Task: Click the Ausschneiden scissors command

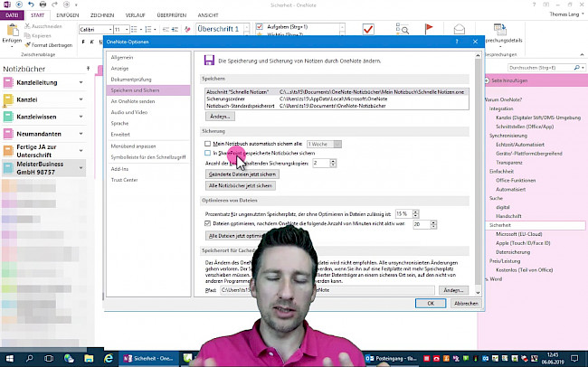Action: point(43,26)
